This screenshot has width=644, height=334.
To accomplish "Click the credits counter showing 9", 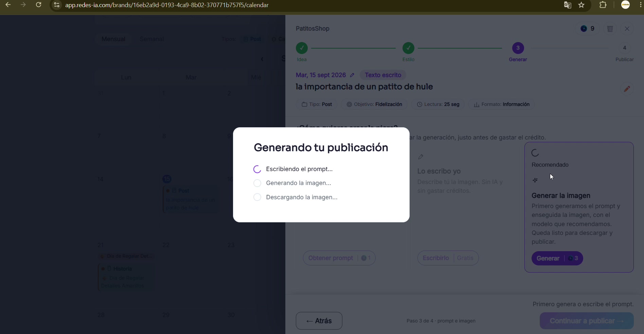I will point(588,29).
